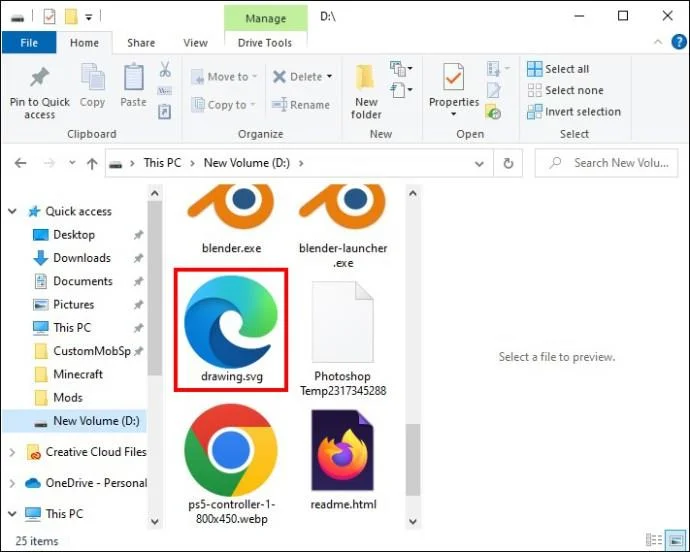The image size is (690, 552).
Task: Click Move to button
Action: (224, 77)
